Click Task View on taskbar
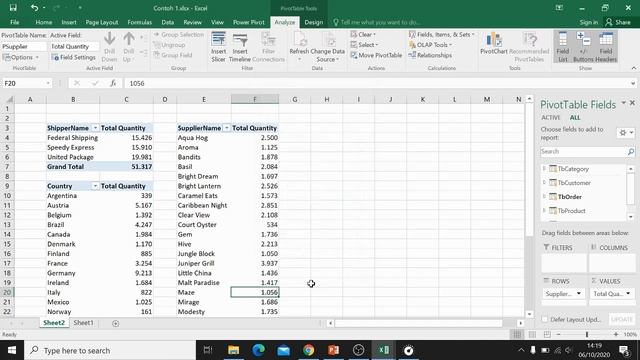 tap(208, 350)
